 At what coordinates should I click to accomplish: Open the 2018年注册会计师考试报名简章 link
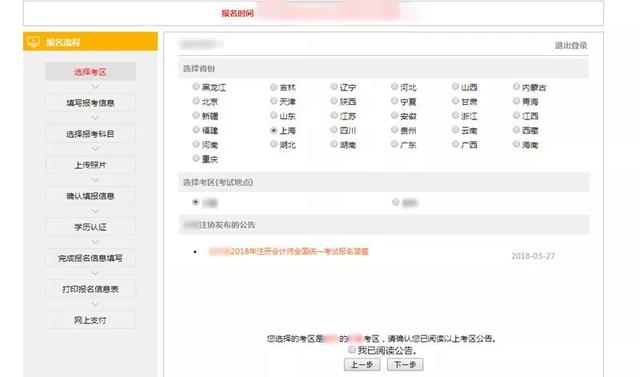[289, 251]
